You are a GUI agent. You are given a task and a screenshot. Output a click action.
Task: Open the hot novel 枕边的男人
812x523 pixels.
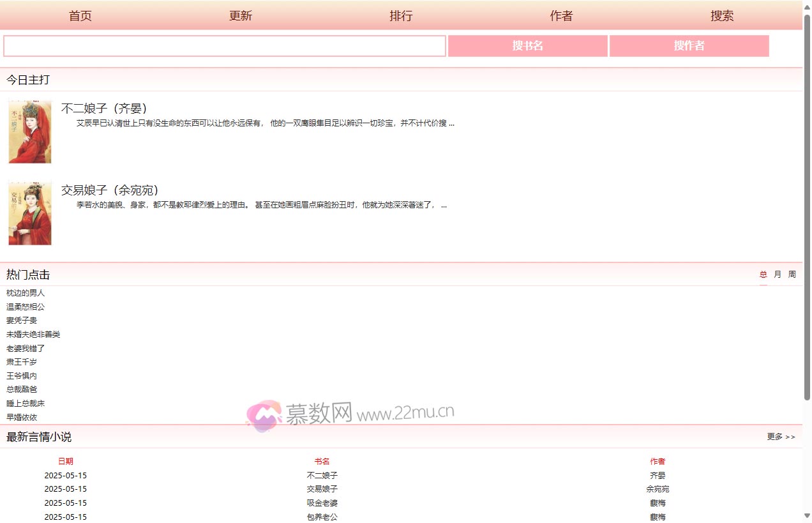point(25,292)
